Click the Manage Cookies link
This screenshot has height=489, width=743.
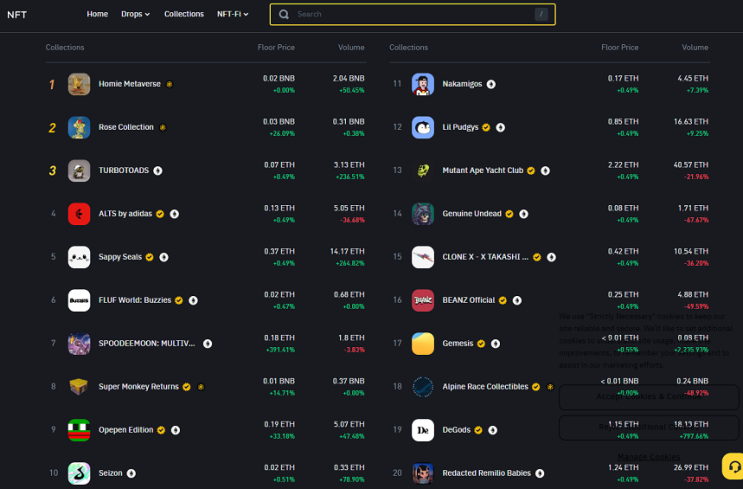(649, 457)
